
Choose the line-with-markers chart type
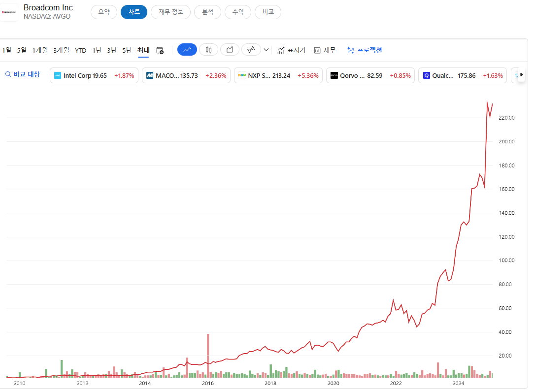251,50
